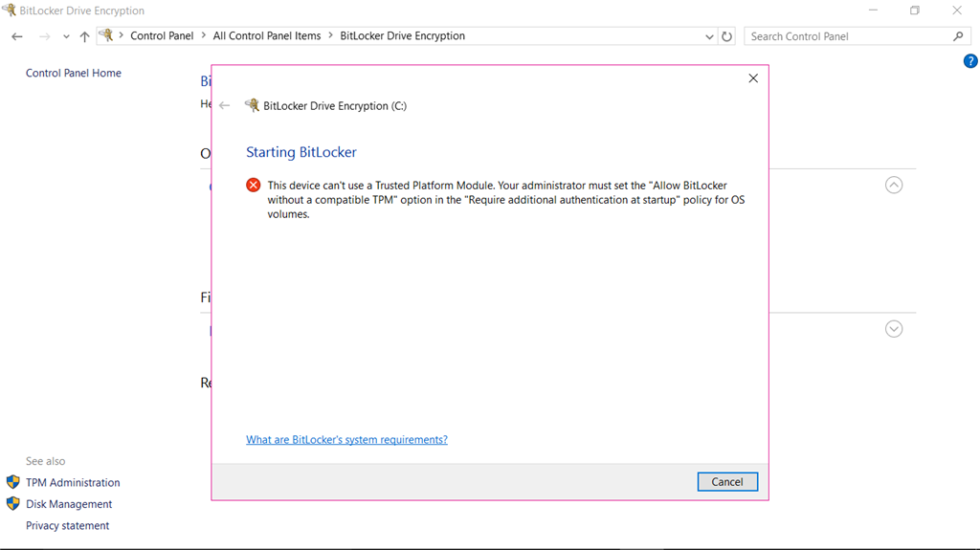Click Cancel in the BitLocker dialog

727,482
